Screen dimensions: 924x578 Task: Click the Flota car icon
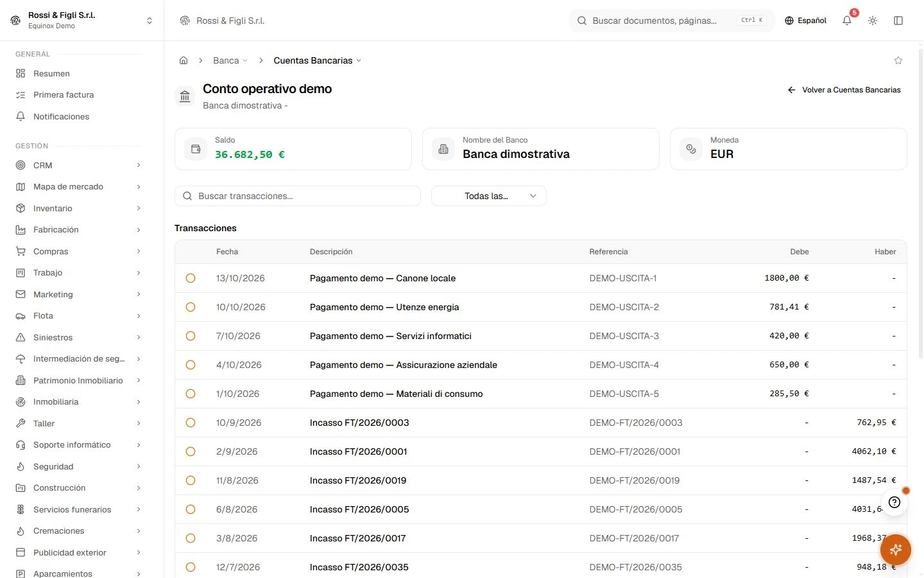[x=21, y=316]
